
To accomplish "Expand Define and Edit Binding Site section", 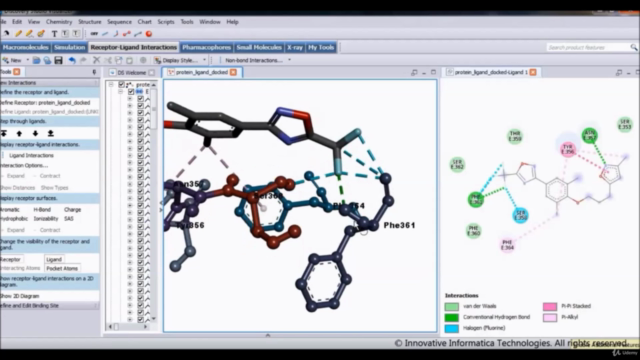I will coord(49,306).
